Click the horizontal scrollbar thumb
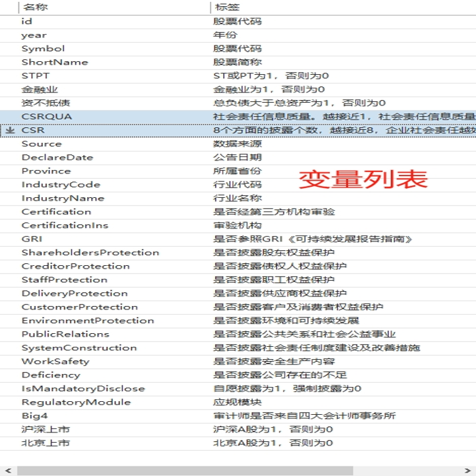This screenshot has height=476, width=476. click(185, 471)
